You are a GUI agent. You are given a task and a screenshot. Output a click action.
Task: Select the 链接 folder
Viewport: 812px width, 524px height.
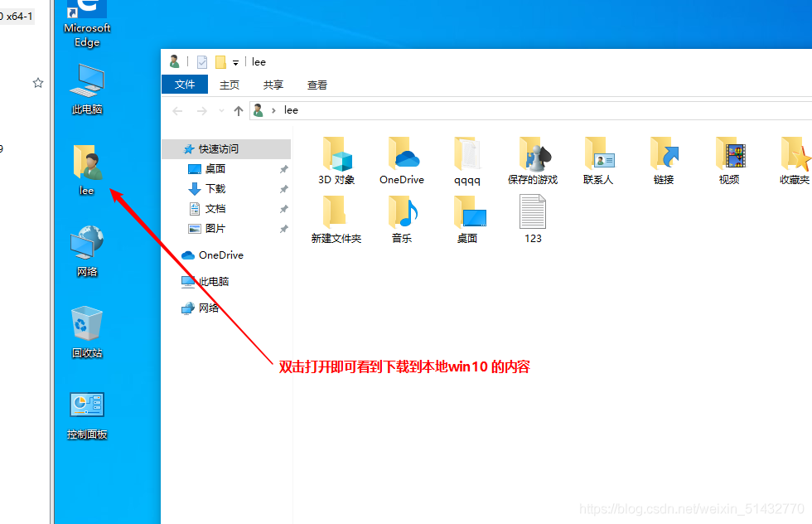(x=664, y=161)
